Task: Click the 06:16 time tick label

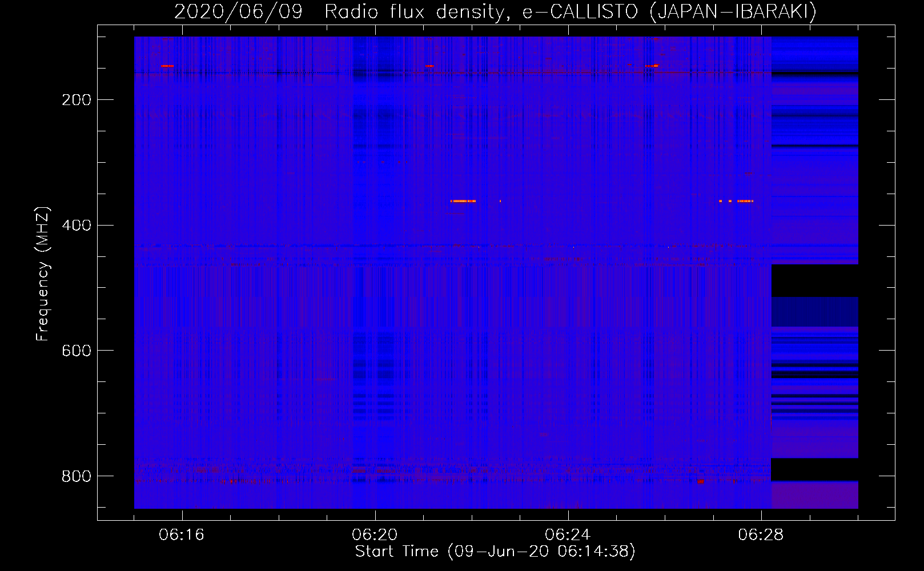Action: tap(182, 535)
